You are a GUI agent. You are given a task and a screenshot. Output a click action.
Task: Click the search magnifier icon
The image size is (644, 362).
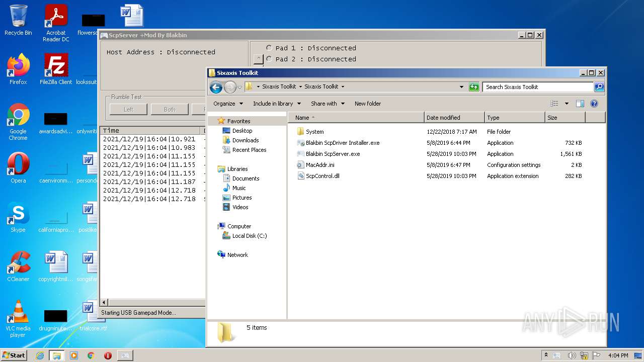599,87
